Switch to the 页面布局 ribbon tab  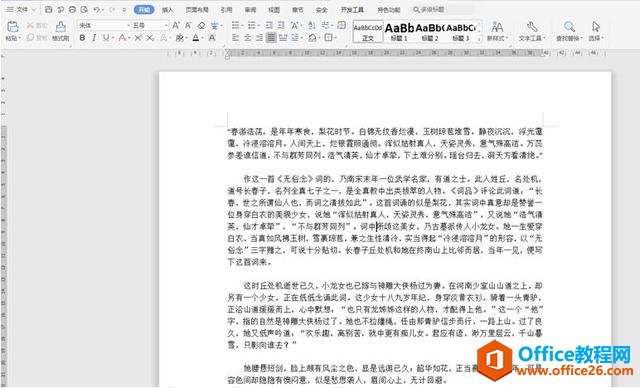pyautogui.click(x=197, y=9)
